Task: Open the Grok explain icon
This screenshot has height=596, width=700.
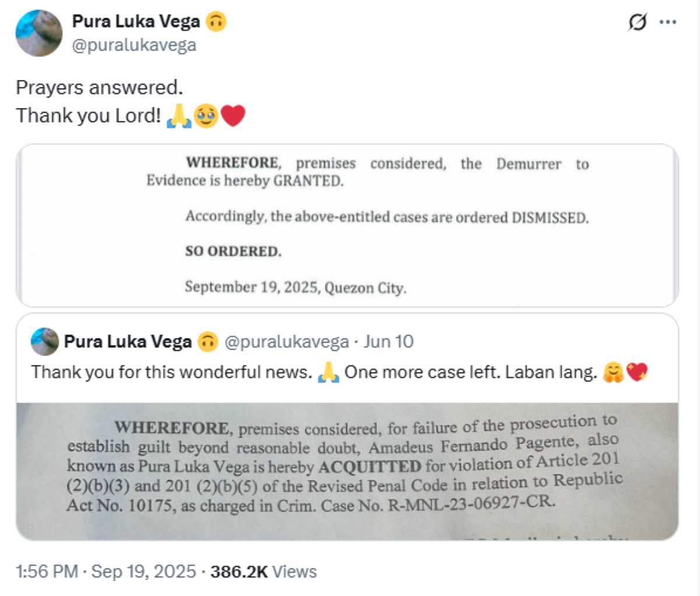Action: click(x=637, y=23)
